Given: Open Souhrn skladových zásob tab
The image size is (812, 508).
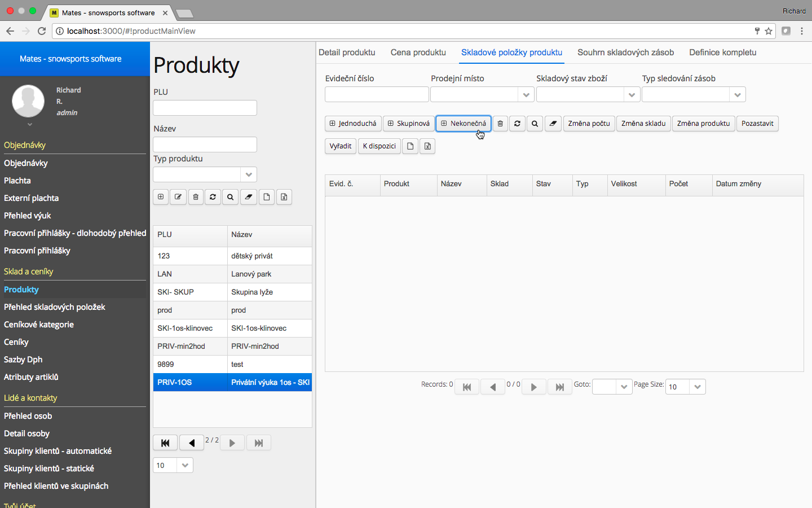Looking at the screenshot, I should (625, 52).
